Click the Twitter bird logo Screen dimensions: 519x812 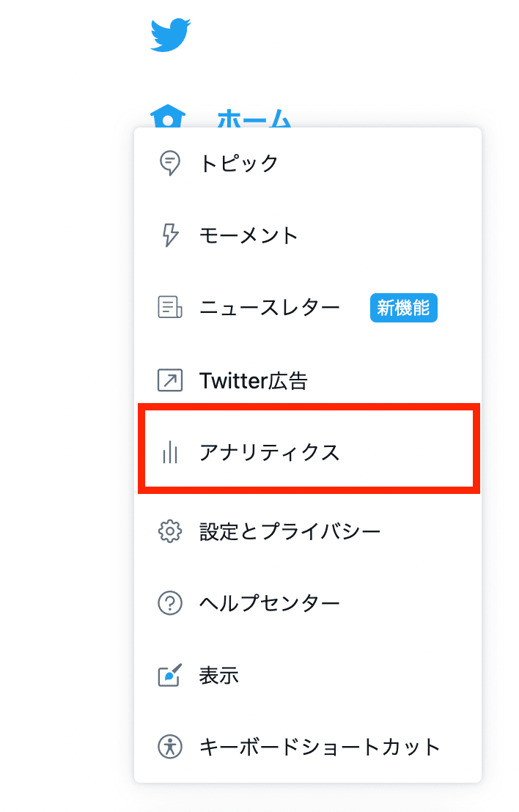(x=171, y=35)
